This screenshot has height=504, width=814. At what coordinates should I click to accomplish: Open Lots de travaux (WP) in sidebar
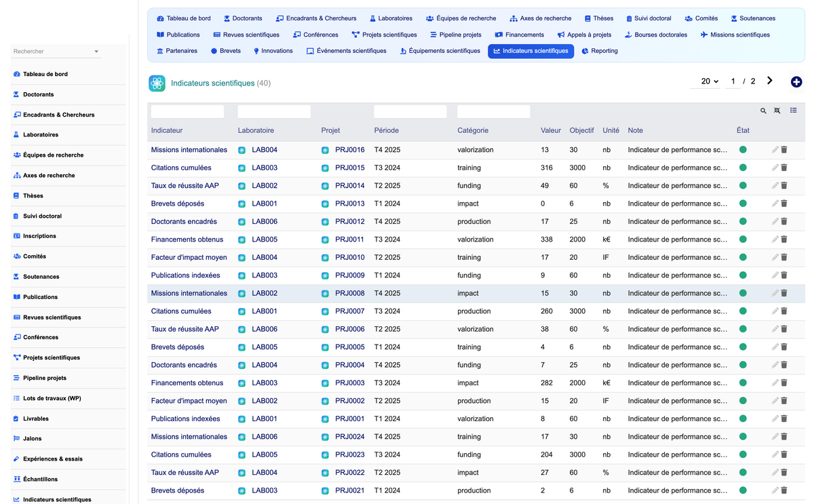[x=69, y=398]
